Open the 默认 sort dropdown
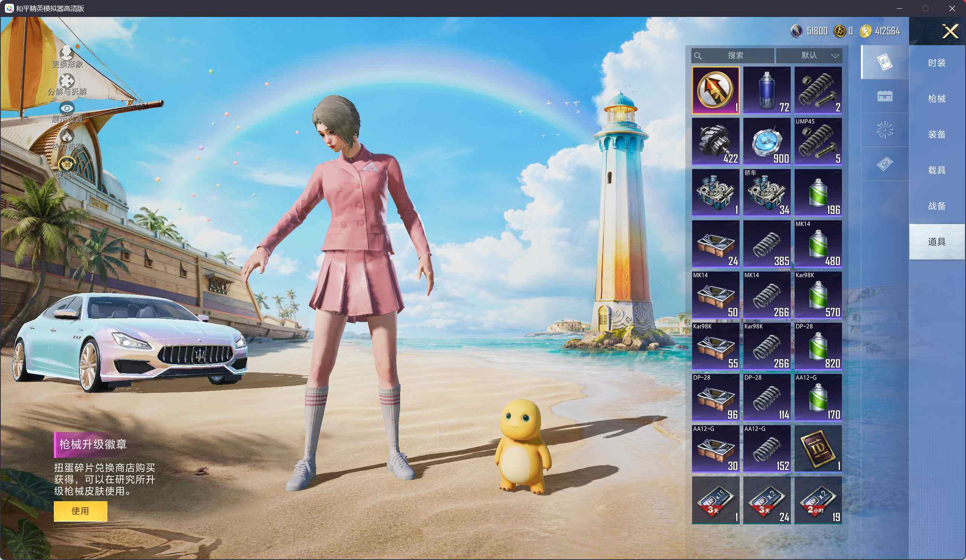Screen dimensions: 966x560 coord(809,56)
